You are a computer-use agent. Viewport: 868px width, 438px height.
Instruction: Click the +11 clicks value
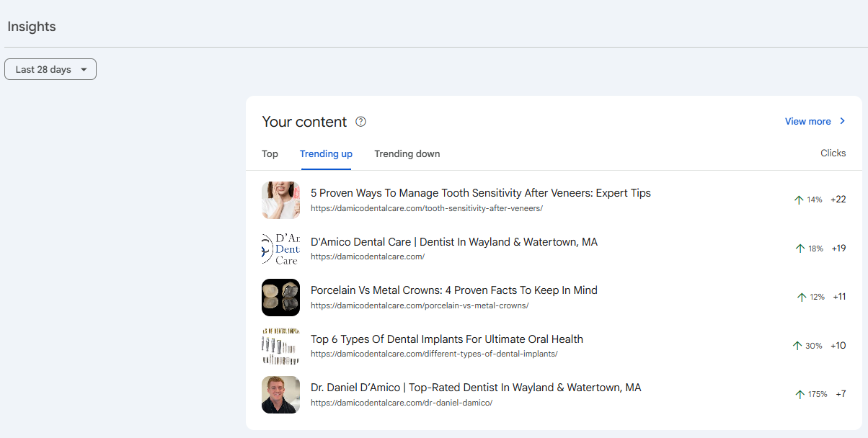click(839, 296)
